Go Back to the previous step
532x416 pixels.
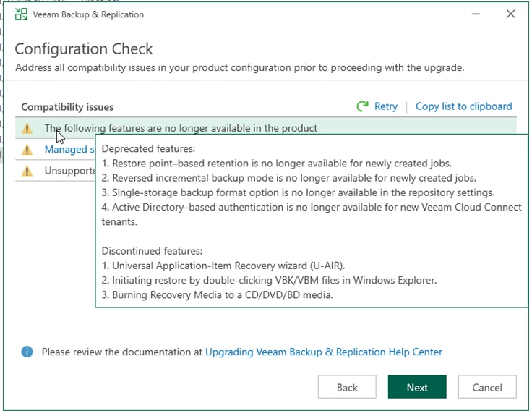click(x=347, y=387)
